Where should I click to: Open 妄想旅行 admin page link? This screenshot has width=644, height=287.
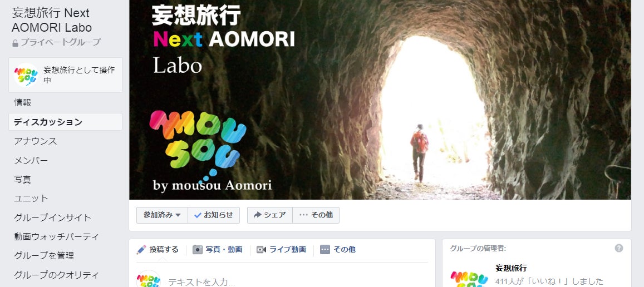[511, 268]
